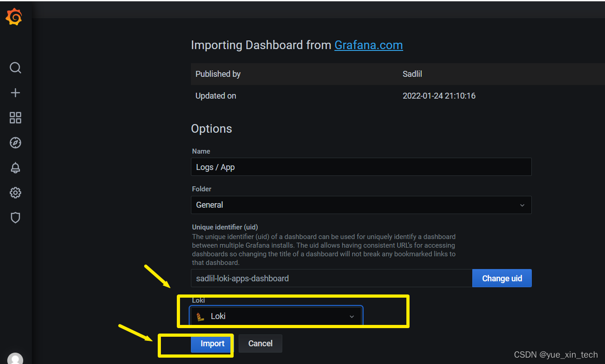605x364 pixels.
Task: Open the Search icon in sidebar
Action: [x=15, y=67]
